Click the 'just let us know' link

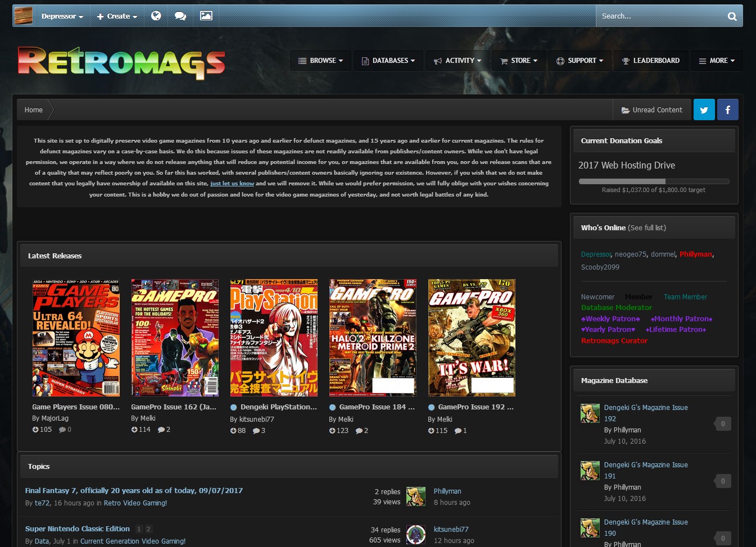tap(232, 184)
